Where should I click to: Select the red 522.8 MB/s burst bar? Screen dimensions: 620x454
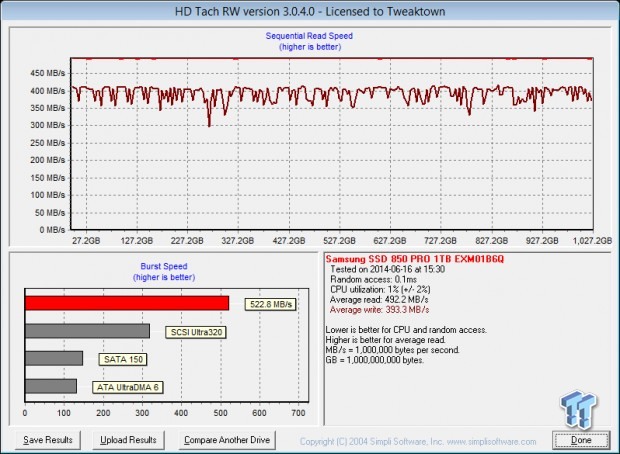[x=127, y=303]
